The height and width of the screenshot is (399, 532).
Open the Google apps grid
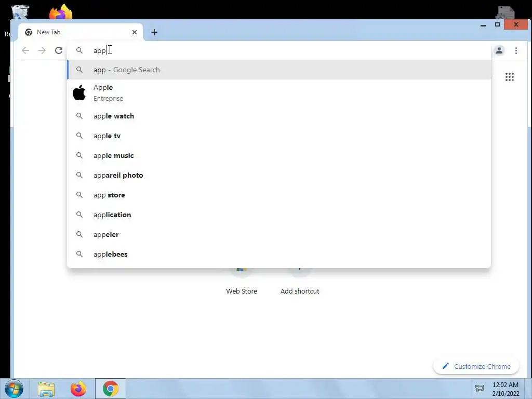click(510, 77)
